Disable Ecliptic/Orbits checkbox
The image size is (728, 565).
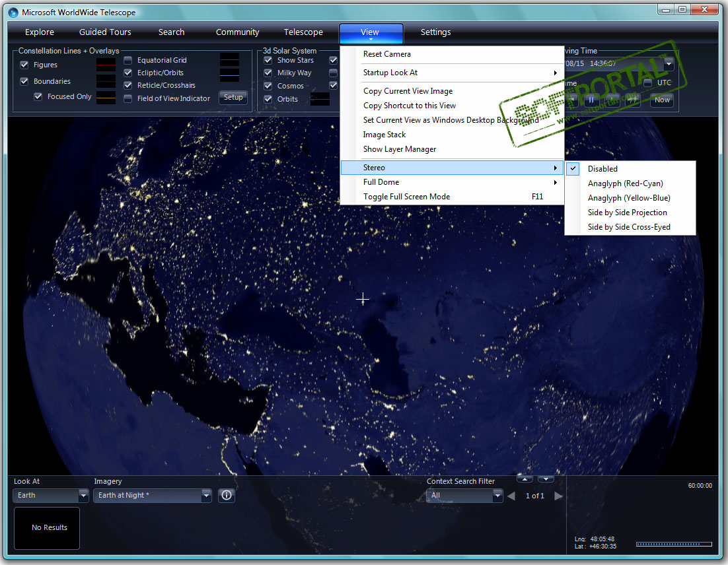click(128, 73)
